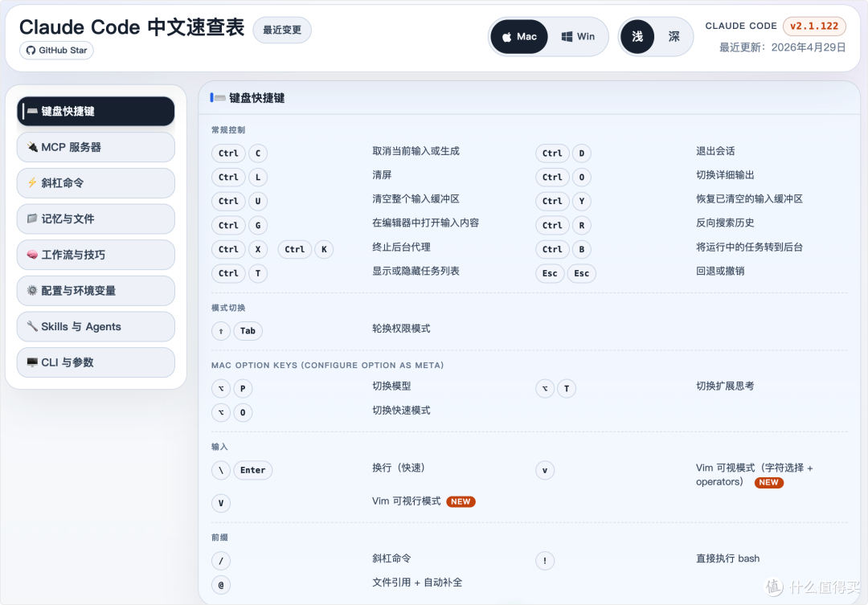The height and width of the screenshot is (605, 868).
Task: Click the Tab keycap for 轮换权限模式
Action: 248,331
